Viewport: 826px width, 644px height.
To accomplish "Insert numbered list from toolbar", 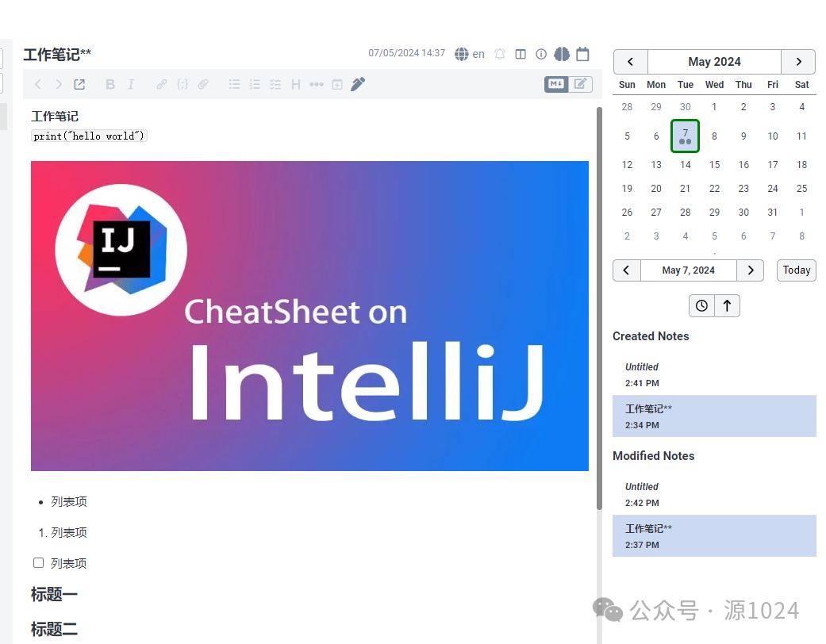I will coord(255,84).
